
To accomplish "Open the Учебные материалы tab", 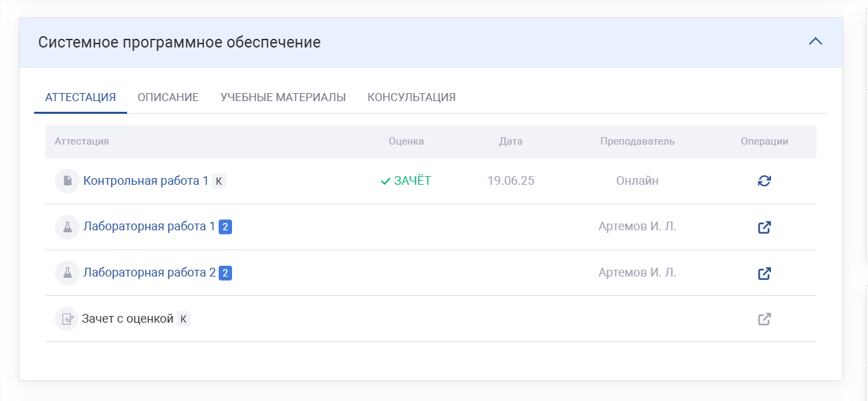I will point(283,97).
